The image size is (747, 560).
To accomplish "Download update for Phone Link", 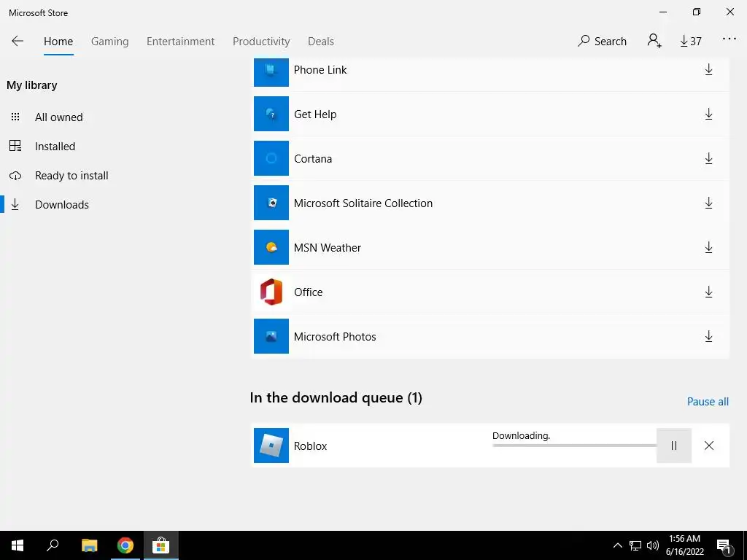I will (x=708, y=69).
